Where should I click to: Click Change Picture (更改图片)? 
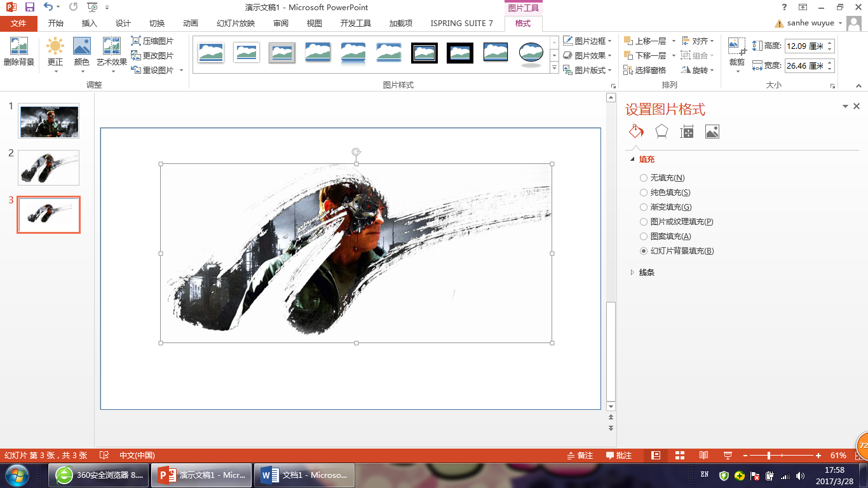click(152, 55)
